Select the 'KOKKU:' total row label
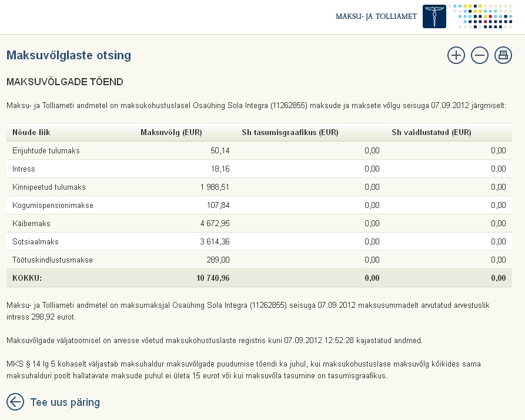This screenshot has height=420, width=525. tap(27, 278)
